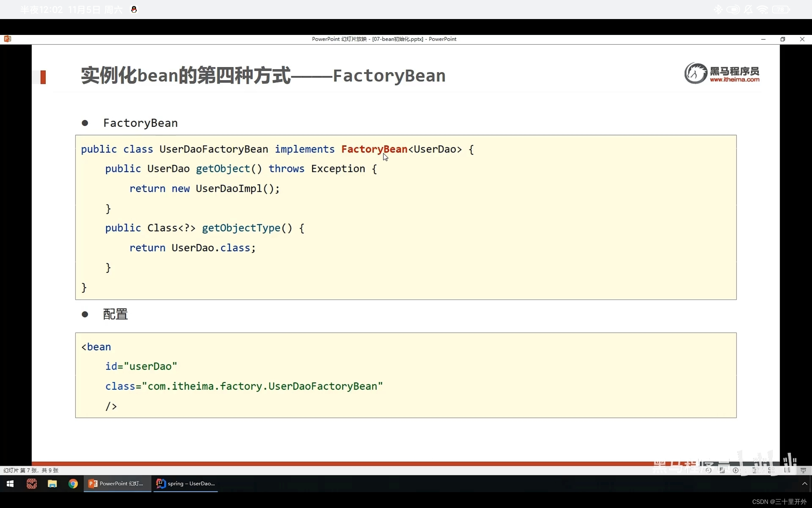Screen dimensions: 812x508
Task: Minimize the PowerPoint slideshow window
Action: point(763,39)
